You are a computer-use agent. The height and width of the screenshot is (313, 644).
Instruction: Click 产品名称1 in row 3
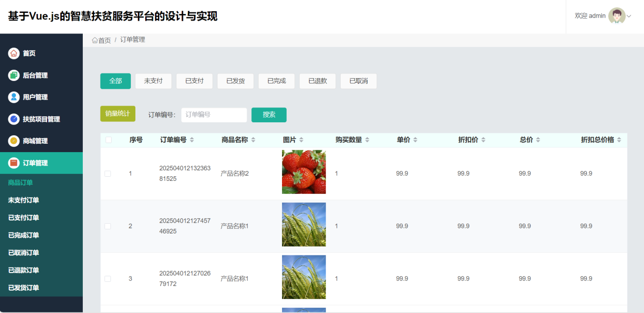point(235,279)
